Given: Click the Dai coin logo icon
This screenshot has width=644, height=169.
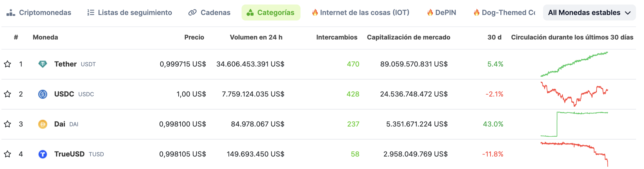Looking at the screenshot, I should click(42, 124).
